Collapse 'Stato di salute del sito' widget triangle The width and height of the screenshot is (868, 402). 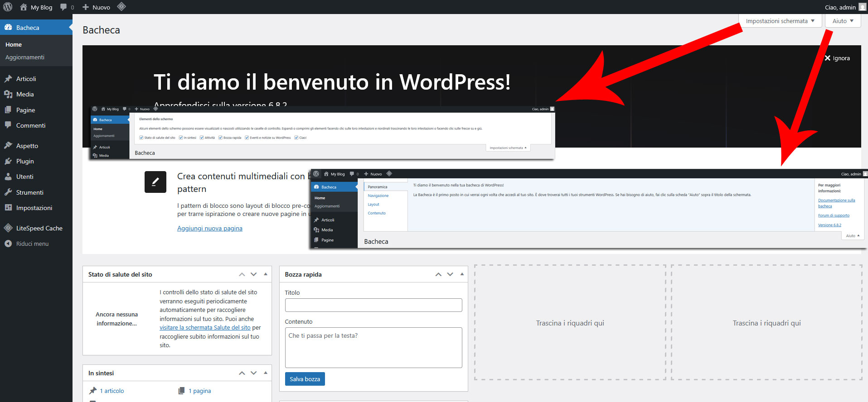pyautogui.click(x=266, y=274)
